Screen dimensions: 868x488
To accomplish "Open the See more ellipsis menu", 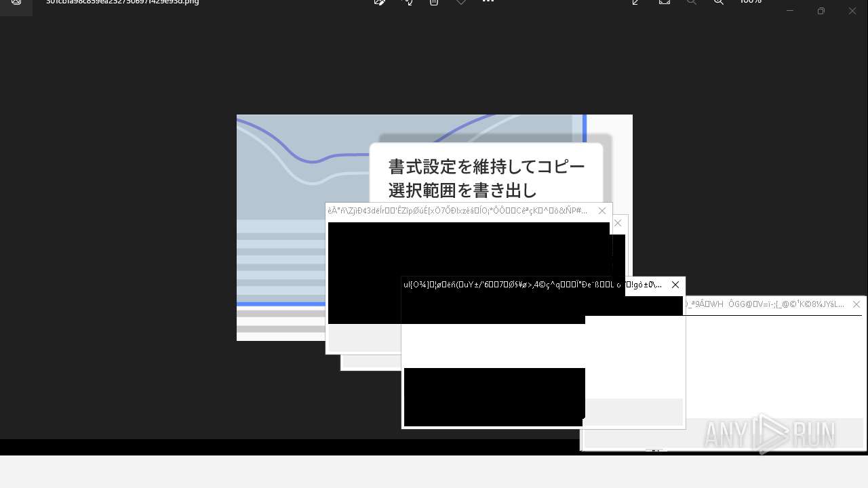I will point(488,2).
